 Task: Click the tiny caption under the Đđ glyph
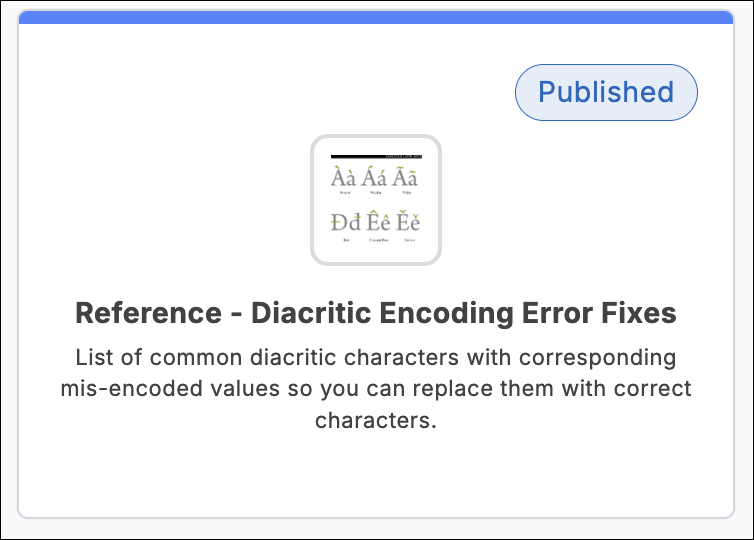tap(346, 240)
